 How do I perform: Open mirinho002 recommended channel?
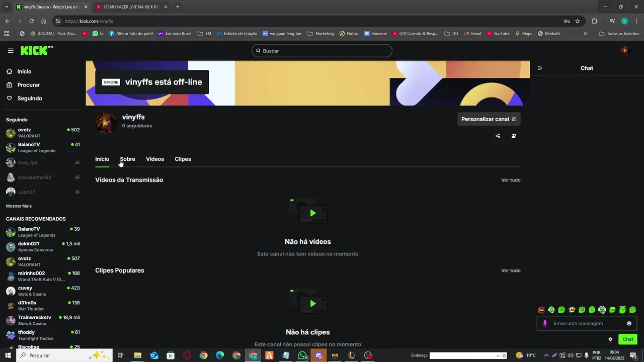coord(43,276)
